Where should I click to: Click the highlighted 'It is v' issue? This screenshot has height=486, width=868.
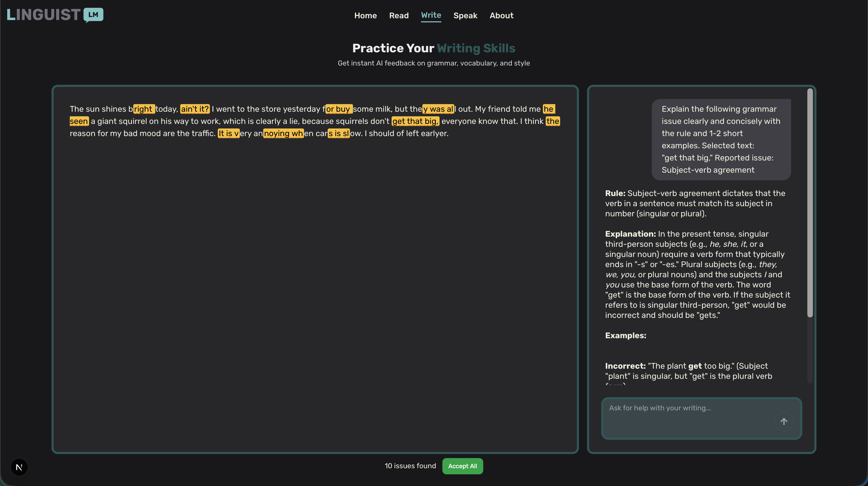point(228,133)
